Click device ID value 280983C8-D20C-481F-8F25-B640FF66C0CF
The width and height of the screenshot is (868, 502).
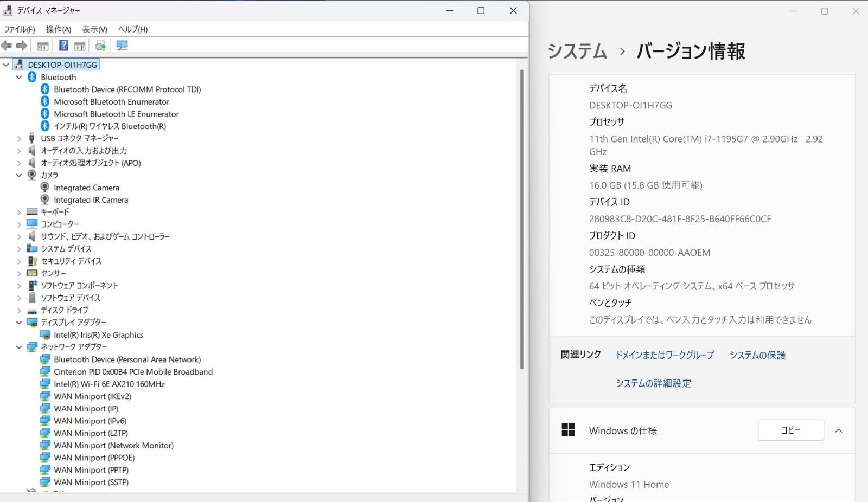[x=680, y=219]
